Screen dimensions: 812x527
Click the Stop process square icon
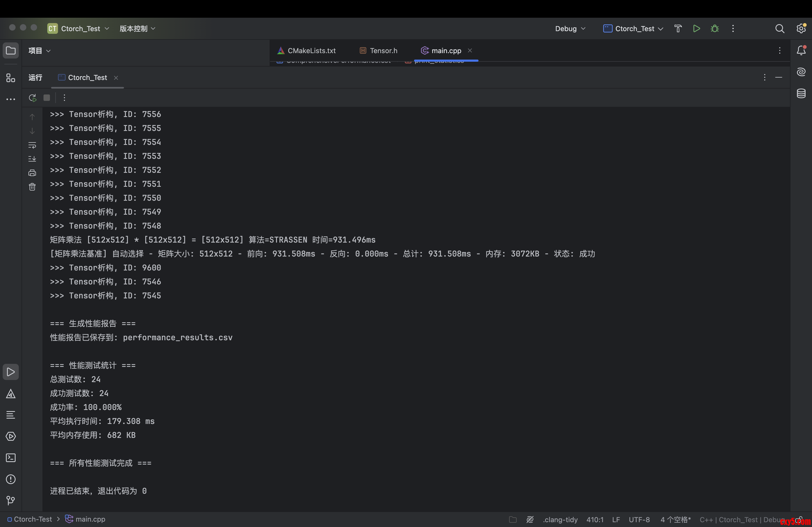(x=47, y=98)
